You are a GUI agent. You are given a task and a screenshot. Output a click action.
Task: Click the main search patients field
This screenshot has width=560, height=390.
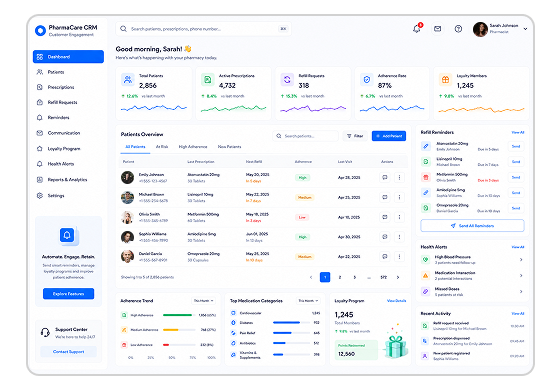tap(203, 29)
